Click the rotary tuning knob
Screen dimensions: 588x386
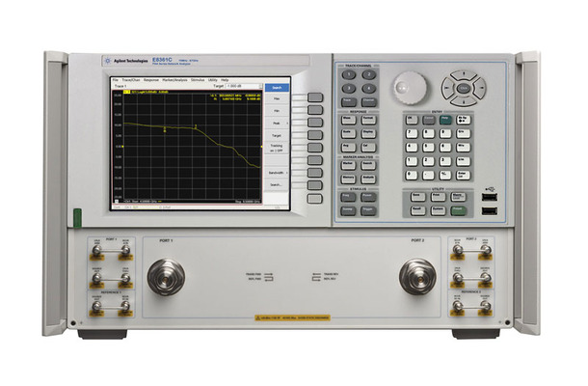point(410,88)
